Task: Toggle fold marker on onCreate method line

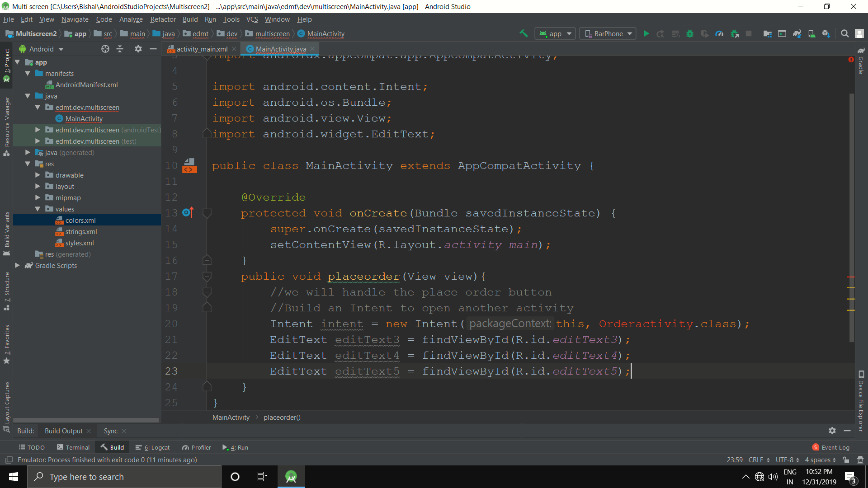Action: (207, 213)
